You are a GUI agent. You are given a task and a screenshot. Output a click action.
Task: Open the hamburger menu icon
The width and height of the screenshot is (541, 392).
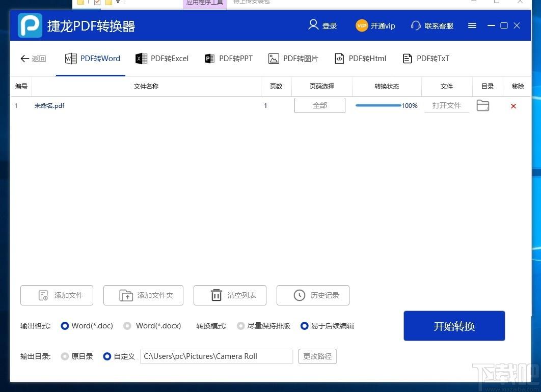[472, 25]
